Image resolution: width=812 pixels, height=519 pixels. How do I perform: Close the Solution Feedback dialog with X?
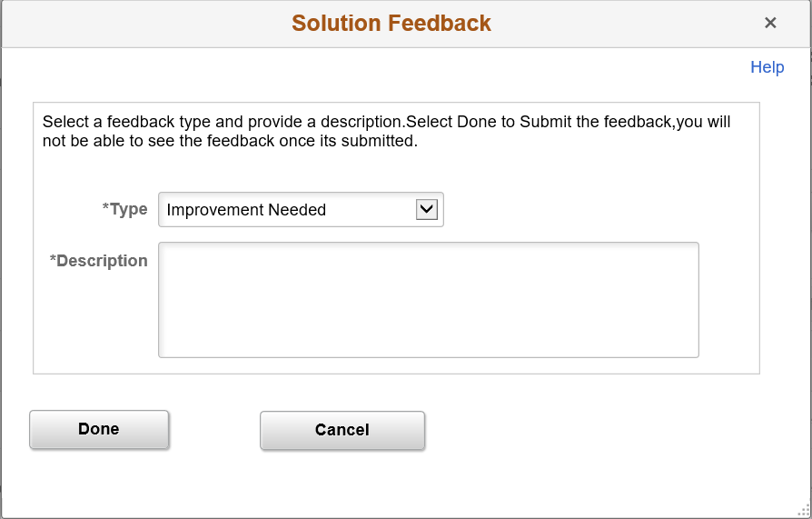(770, 23)
